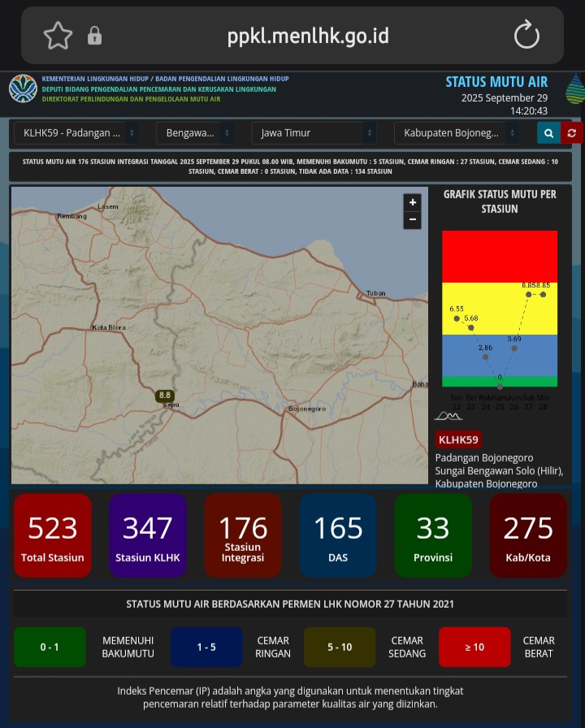585x728 pixels.
Task: Tap the browser URL address field
Action: click(x=309, y=36)
